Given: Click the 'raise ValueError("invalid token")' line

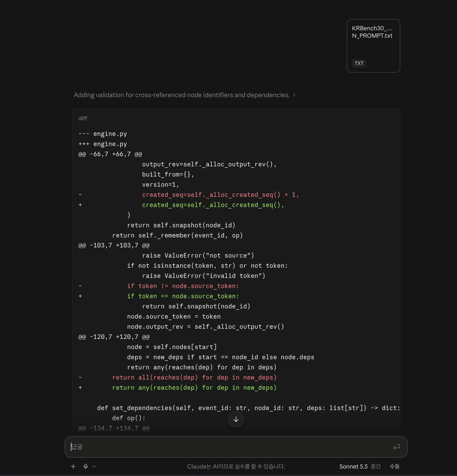Looking at the screenshot, I should [x=204, y=276].
